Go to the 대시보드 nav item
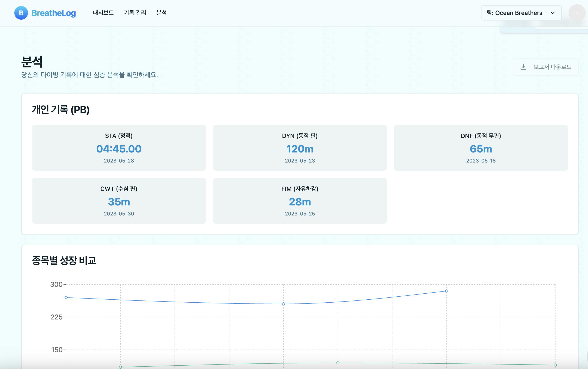 (x=103, y=13)
